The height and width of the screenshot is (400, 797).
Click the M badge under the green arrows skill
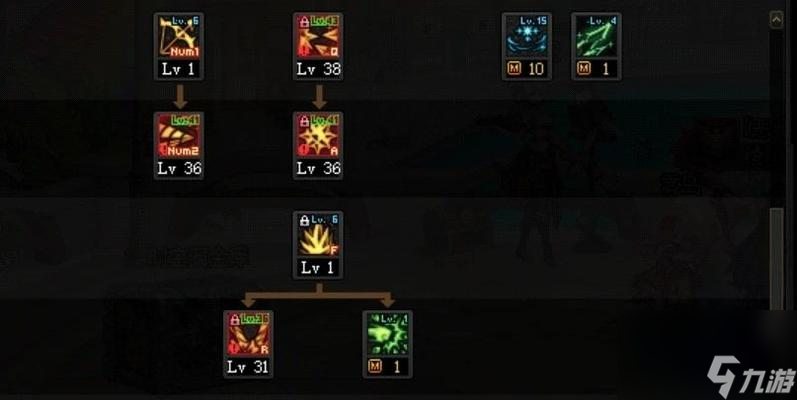(584, 68)
